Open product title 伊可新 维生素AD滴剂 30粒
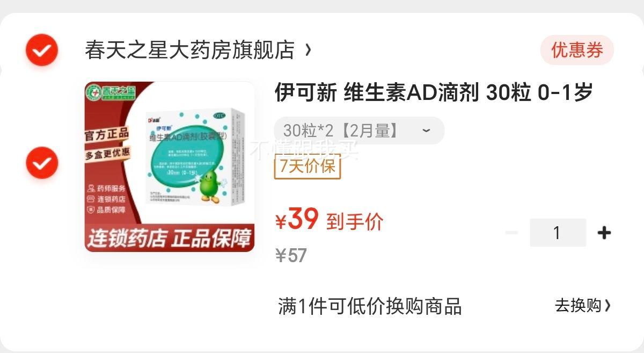The height and width of the screenshot is (353, 644). click(x=434, y=92)
